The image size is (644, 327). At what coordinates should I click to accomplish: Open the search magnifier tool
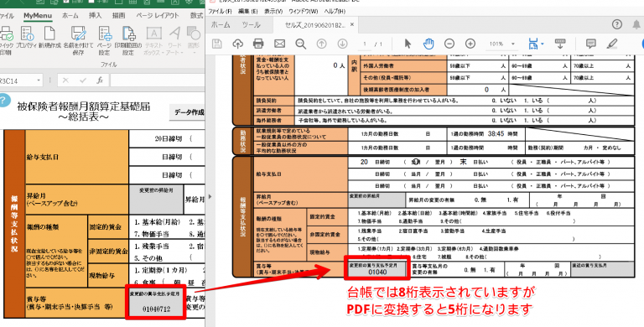click(301, 44)
